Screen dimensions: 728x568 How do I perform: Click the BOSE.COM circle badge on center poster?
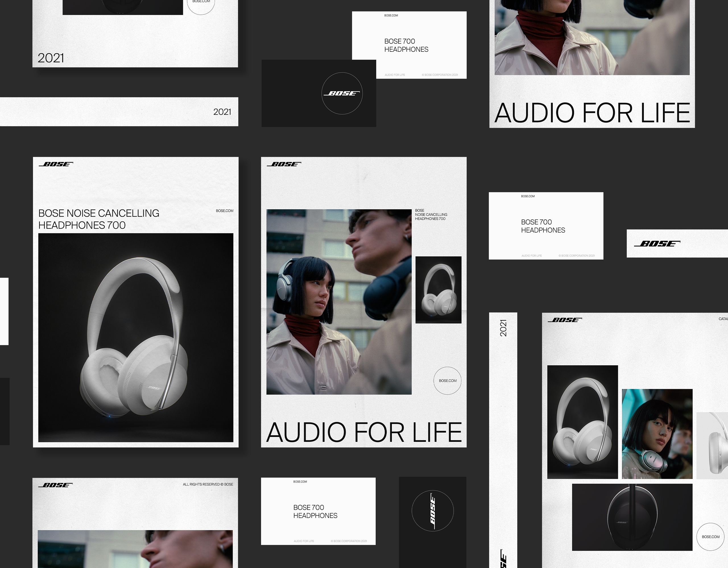[447, 381]
